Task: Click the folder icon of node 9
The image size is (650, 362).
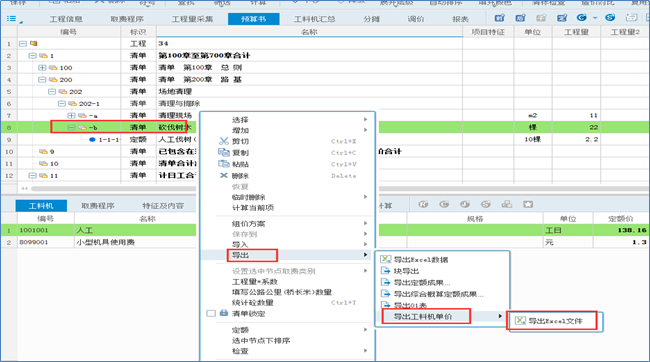Action: click(43, 151)
